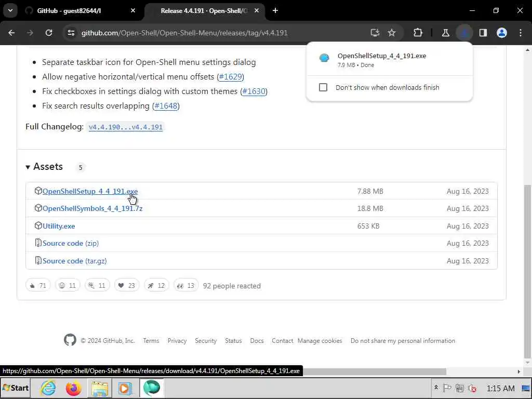The image size is (532, 399).
Task: Open the tab search dropdown arrow
Action: [10, 10]
